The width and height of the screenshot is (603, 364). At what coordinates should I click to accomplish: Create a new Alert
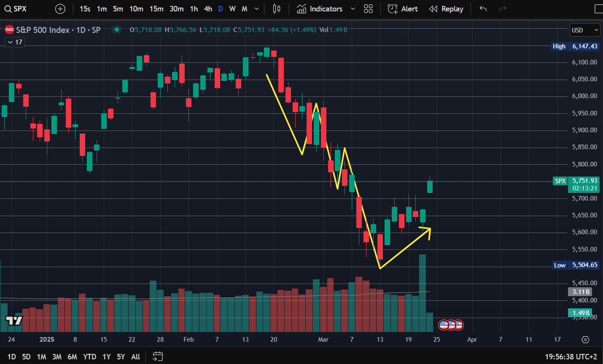coord(403,9)
